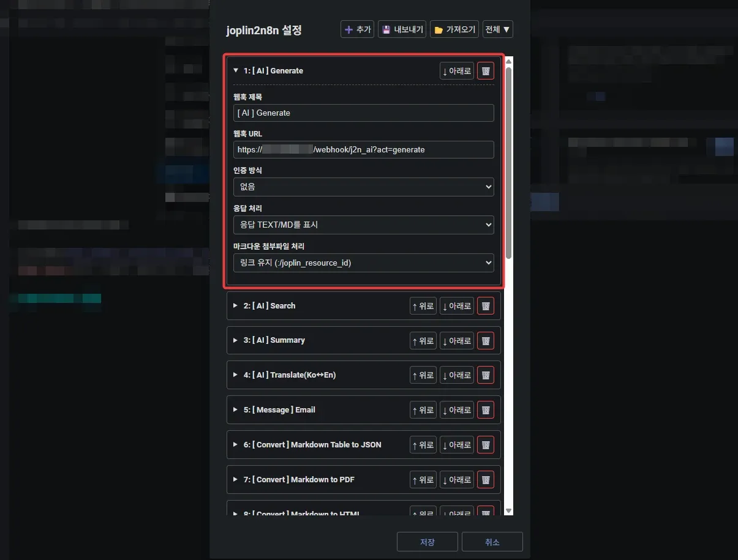Delete the [ AI ] Translate webhook
Screen dimensions: 738x560
(486, 375)
